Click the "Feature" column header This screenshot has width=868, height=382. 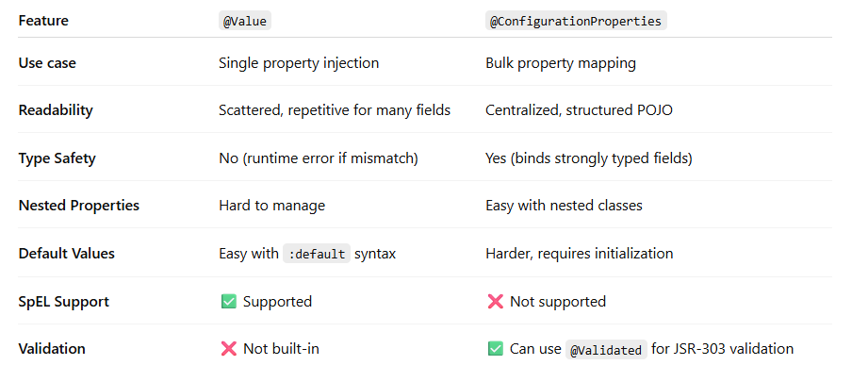pyautogui.click(x=43, y=21)
